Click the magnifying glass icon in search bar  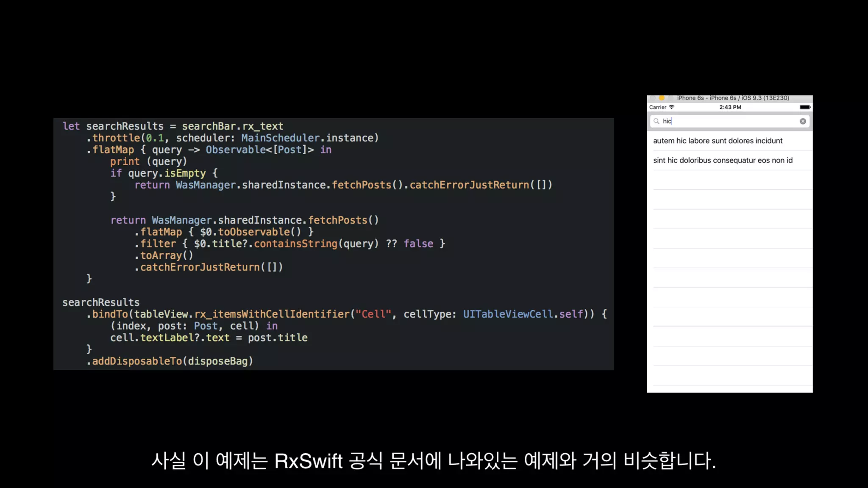tap(657, 121)
